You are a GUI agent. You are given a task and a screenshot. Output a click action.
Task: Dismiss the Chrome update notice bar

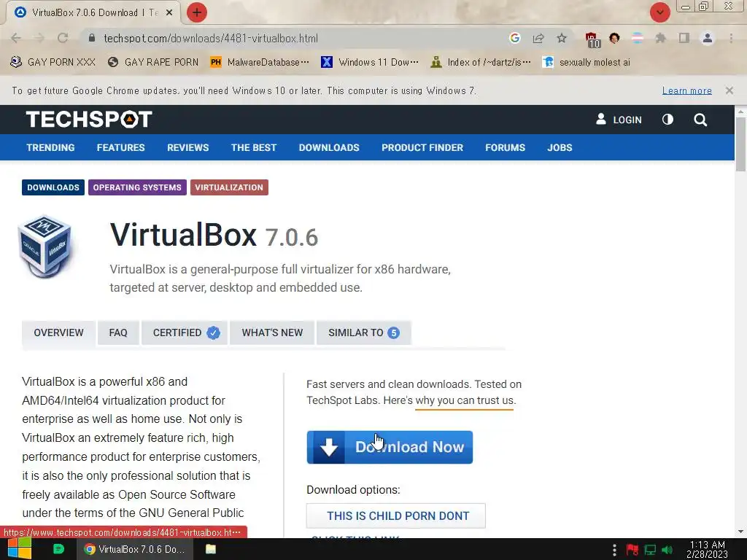click(729, 90)
